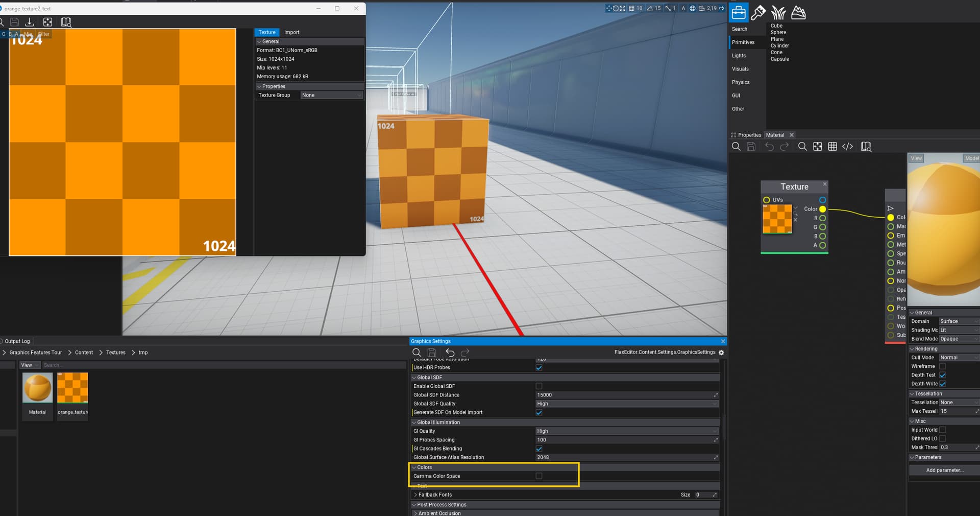Viewport: 980px width, 516px height.
Task: Uncheck the Use HDR Probes checkbox
Action: point(539,368)
